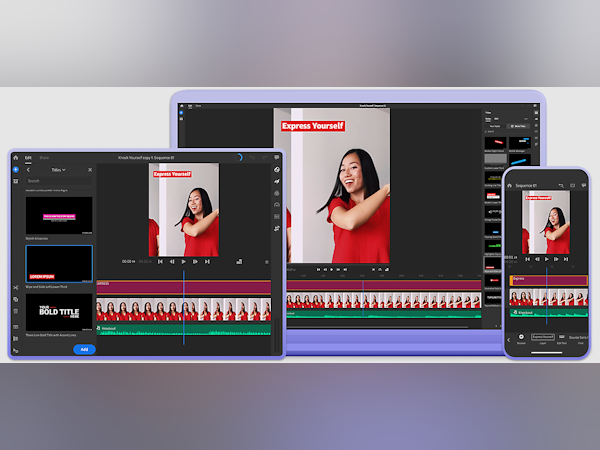The image size is (600, 450).
Task: Jump to sequence start on tablet
Action: coord(160,262)
